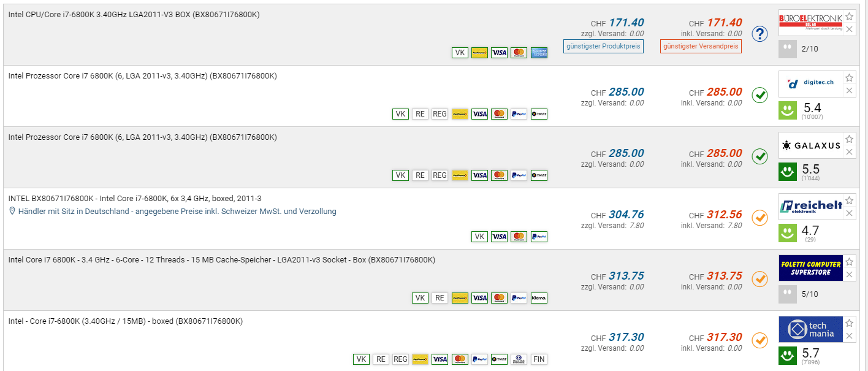The image size is (868, 371).
Task: Click the orange availability checkmark for reichelt offer
Action: (760, 218)
